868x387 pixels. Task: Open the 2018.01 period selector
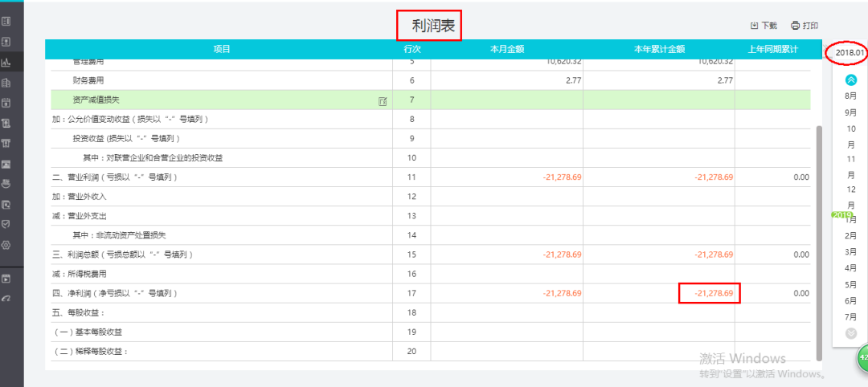click(x=850, y=53)
